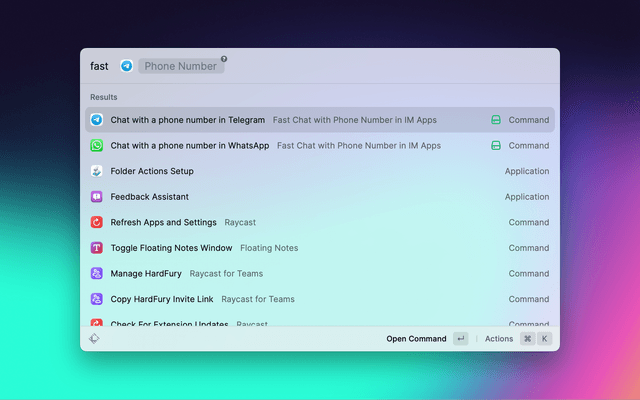
Task: Choose the Toggle Floating Notes Window command
Action: [x=171, y=248]
